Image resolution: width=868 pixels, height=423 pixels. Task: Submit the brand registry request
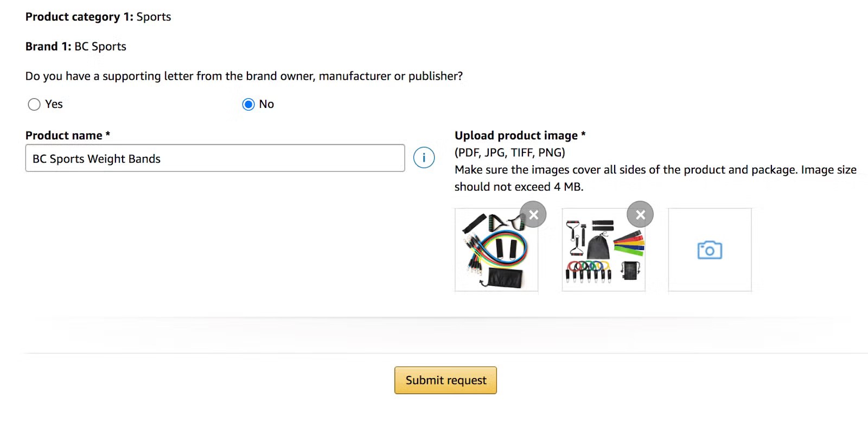click(445, 380)
